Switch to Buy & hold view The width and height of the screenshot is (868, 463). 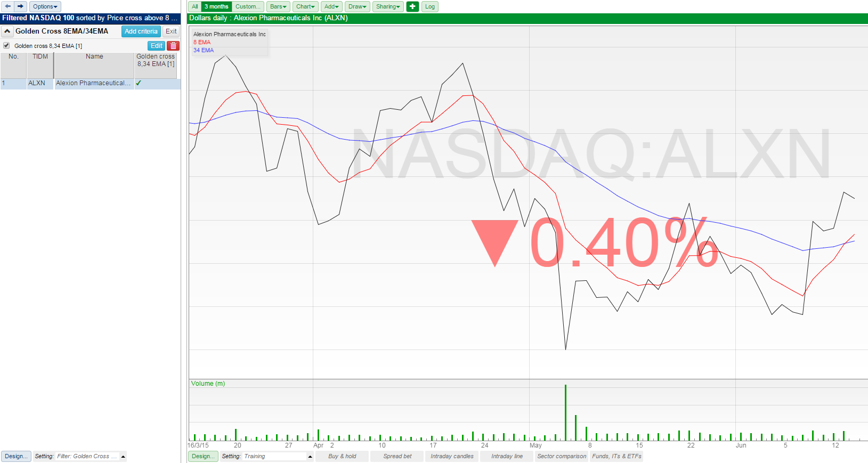(342, 457)
